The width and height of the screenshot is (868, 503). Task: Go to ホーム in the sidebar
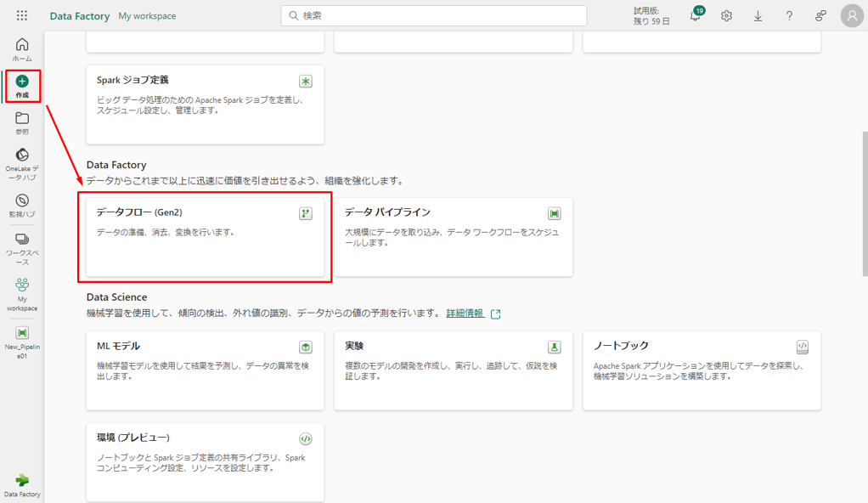point(22,49)
